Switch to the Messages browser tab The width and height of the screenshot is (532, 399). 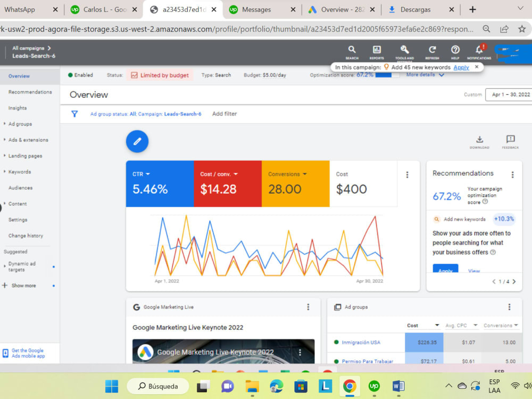256,10
